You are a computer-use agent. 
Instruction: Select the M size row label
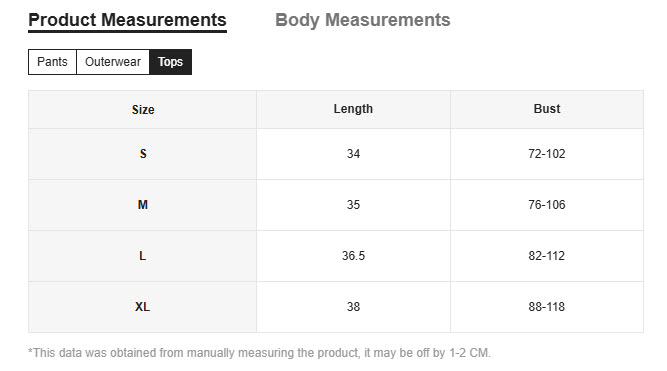click(x=143, y=205)
